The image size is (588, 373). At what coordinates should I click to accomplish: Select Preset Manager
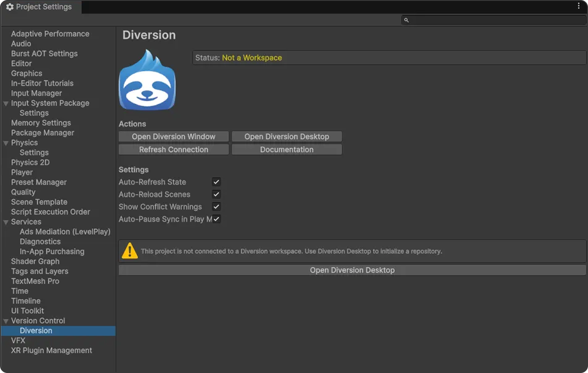pyautogui.click(x=39, y=182)
